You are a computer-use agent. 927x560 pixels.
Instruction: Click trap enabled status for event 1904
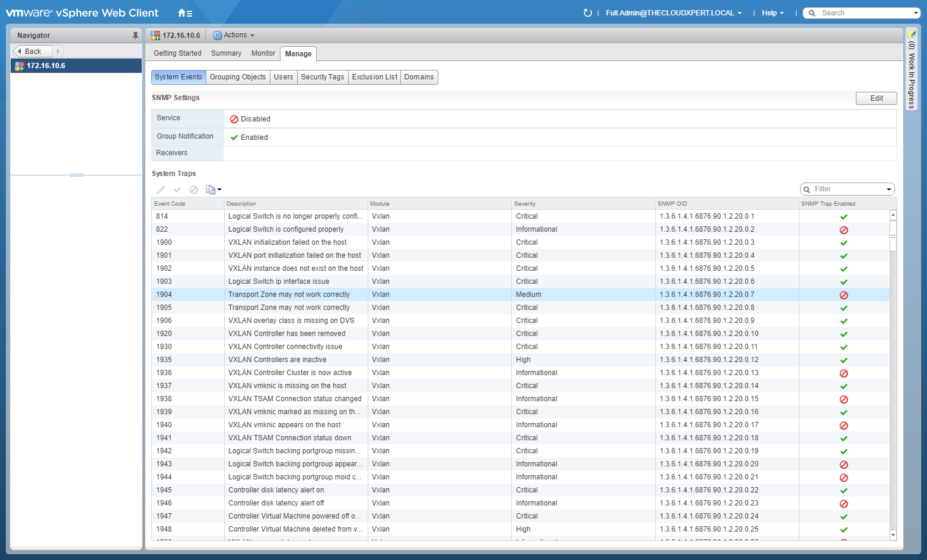843,295
